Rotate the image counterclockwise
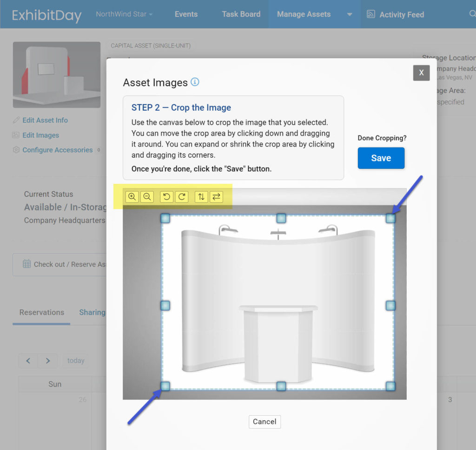Image resolution: width=476 pixels, height=450 pixels. [x=166, y=196]
